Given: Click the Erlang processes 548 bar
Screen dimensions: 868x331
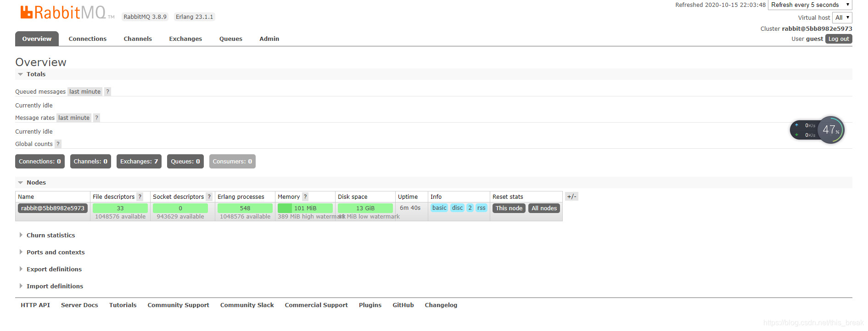Looking at the screenshot, I should coord(245,208).
